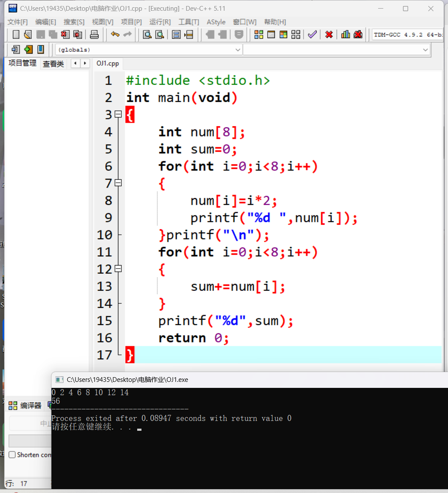The image size is (448, 493).
Task: Click the Print toolbar icon
Action: pos(94,35)
